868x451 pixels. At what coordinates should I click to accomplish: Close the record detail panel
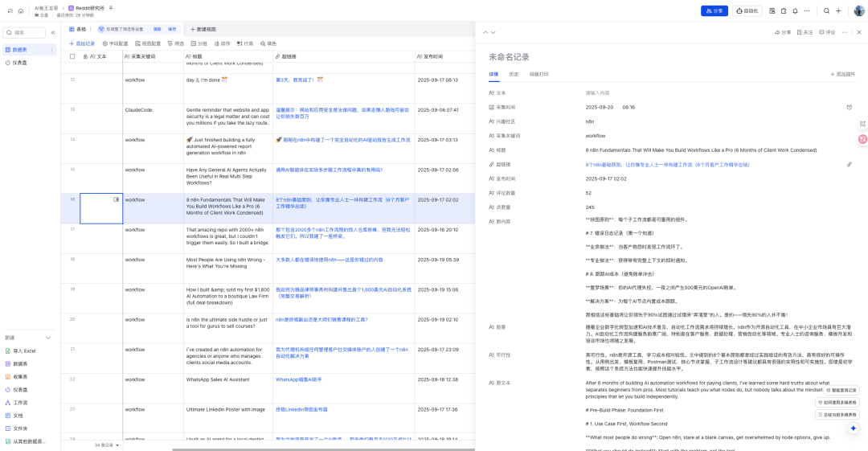859,32
